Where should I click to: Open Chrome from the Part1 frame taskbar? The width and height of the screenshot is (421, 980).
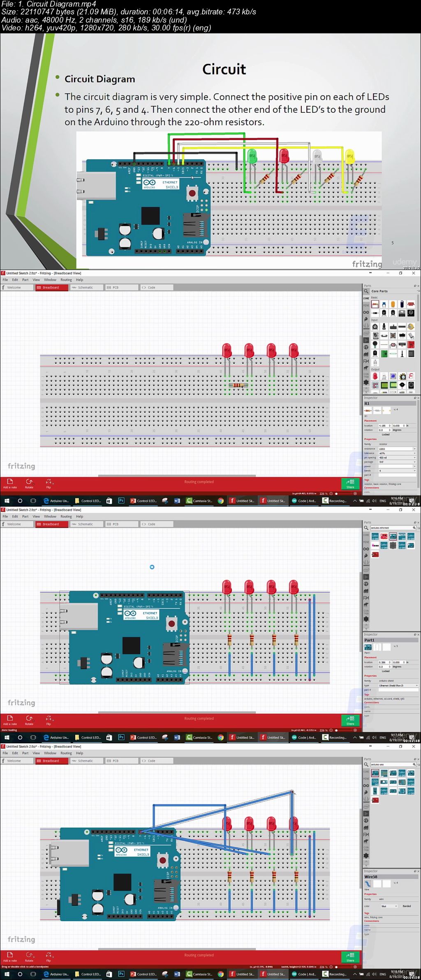[221, 738]
